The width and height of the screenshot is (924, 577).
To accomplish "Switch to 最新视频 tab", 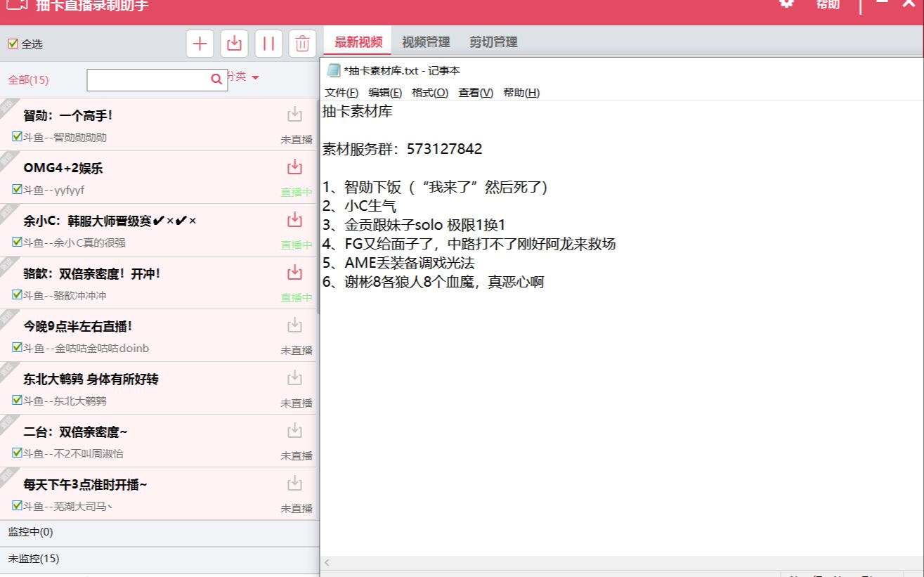I will coord(358,42).
